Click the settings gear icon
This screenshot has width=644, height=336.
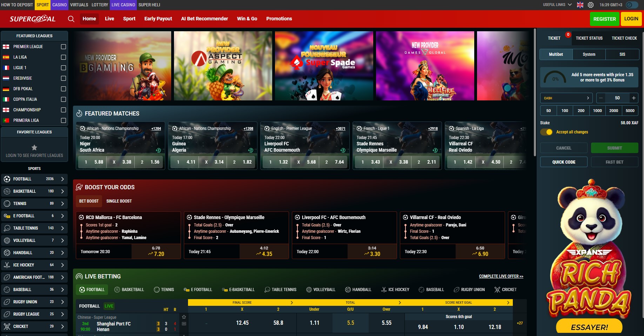[591, 5]
